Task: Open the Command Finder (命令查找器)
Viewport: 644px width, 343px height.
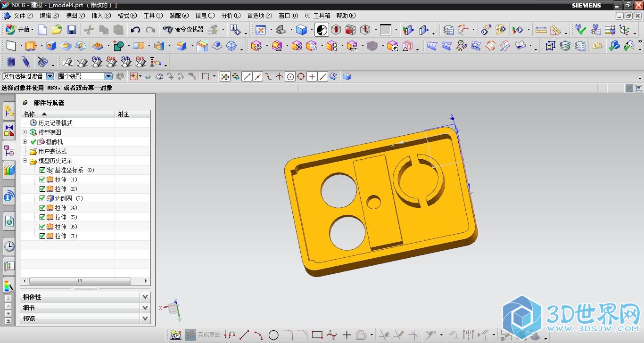Action: [x=183, y=30]
